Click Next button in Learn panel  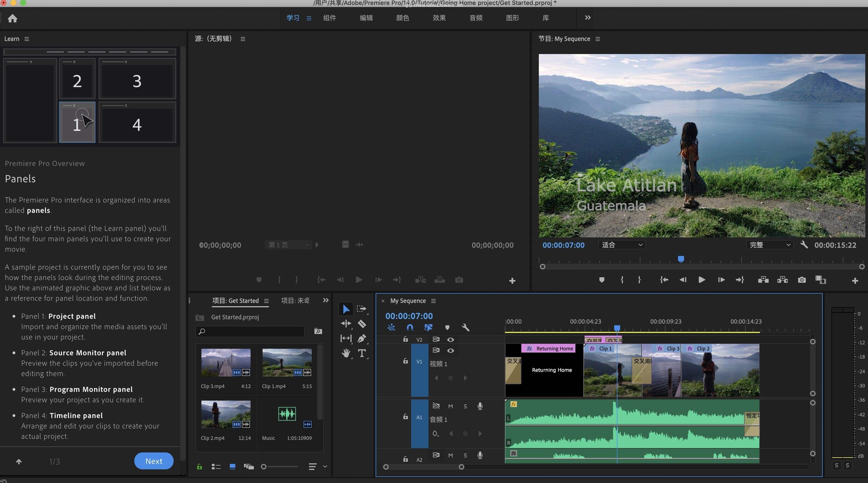coord(153,460)
